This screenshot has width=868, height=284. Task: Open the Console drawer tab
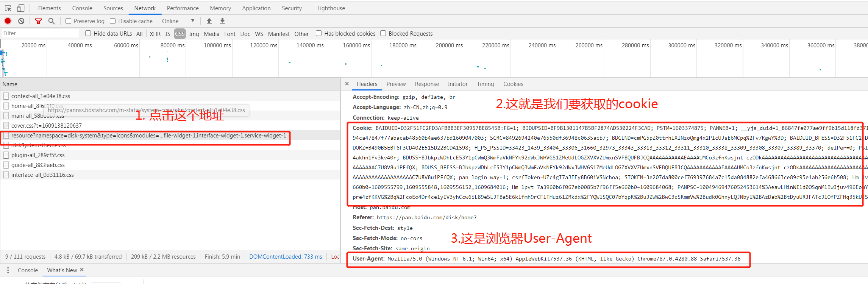click(28, 270)
